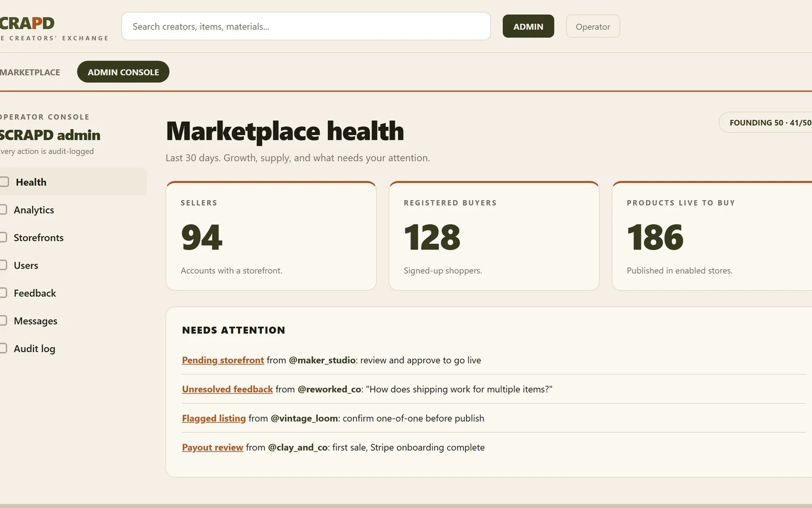This screenshot has width=812, height=508.
Task: Open the FOUNDING 50 badge
Action: click(766, 122)
